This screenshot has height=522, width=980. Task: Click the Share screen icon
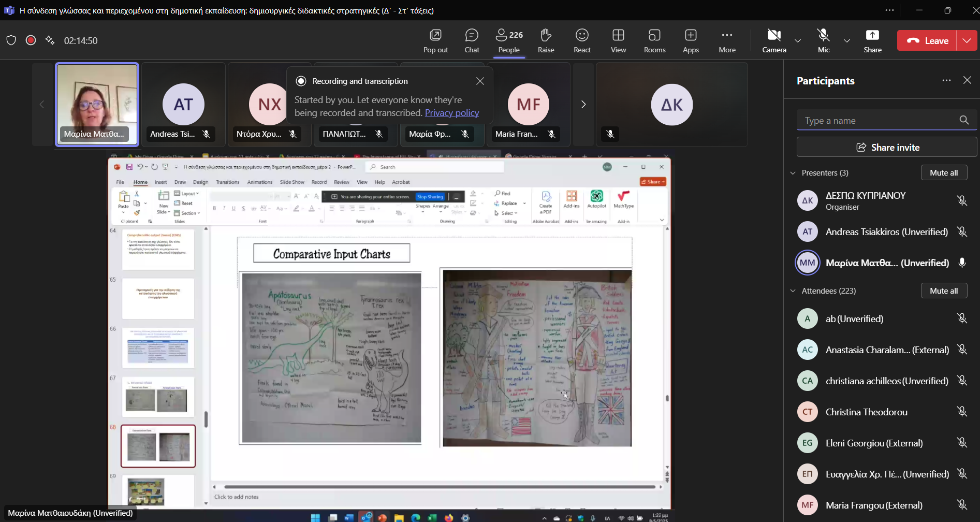[x=872, y=40]
